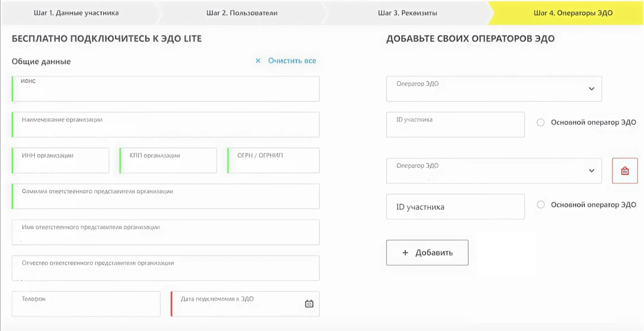
Task: Go to Шаг 1. Данные участника tab
Action: click(76, 13)
